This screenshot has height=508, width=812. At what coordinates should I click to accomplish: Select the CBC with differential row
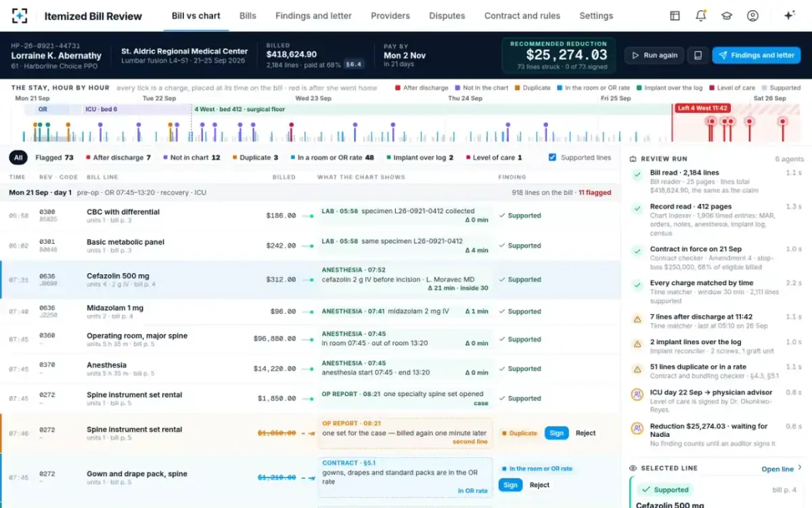click(x=310, y=215)
